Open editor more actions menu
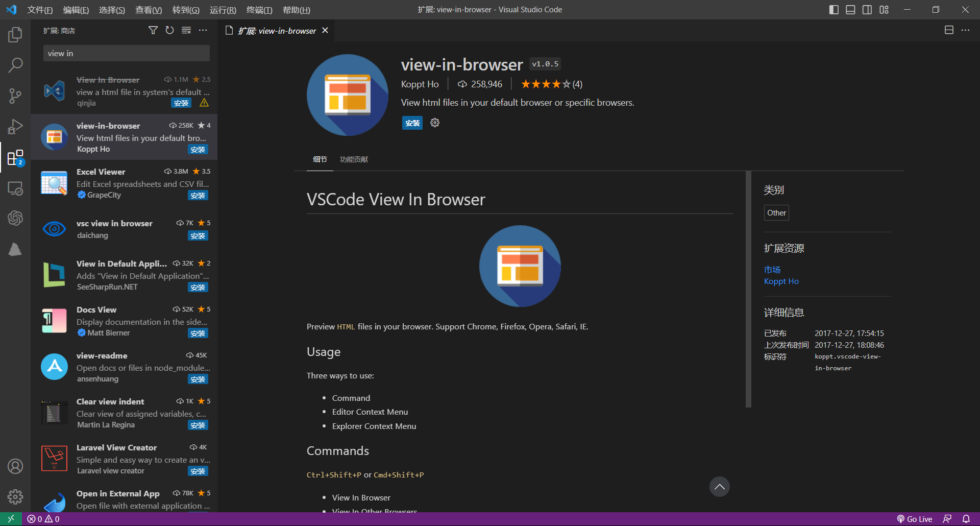Viewport: 980px width, 526px height. point(965,30)
